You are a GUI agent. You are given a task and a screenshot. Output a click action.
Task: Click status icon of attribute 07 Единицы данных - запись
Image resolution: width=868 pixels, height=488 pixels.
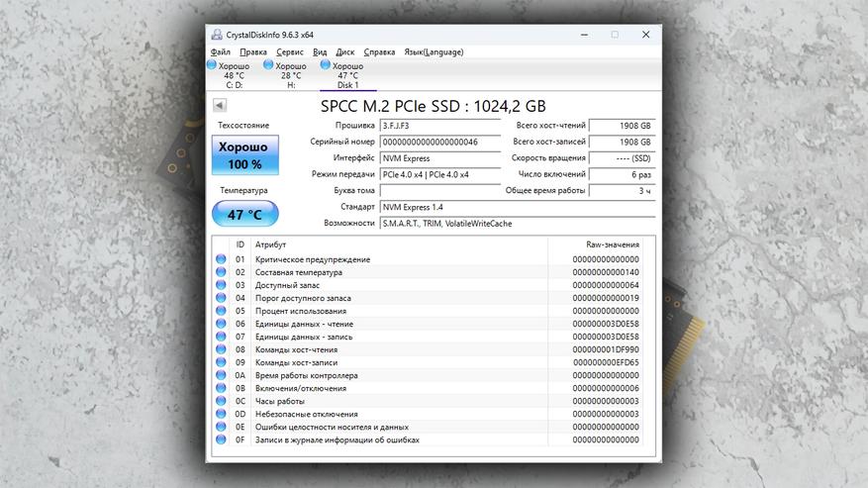221,337
